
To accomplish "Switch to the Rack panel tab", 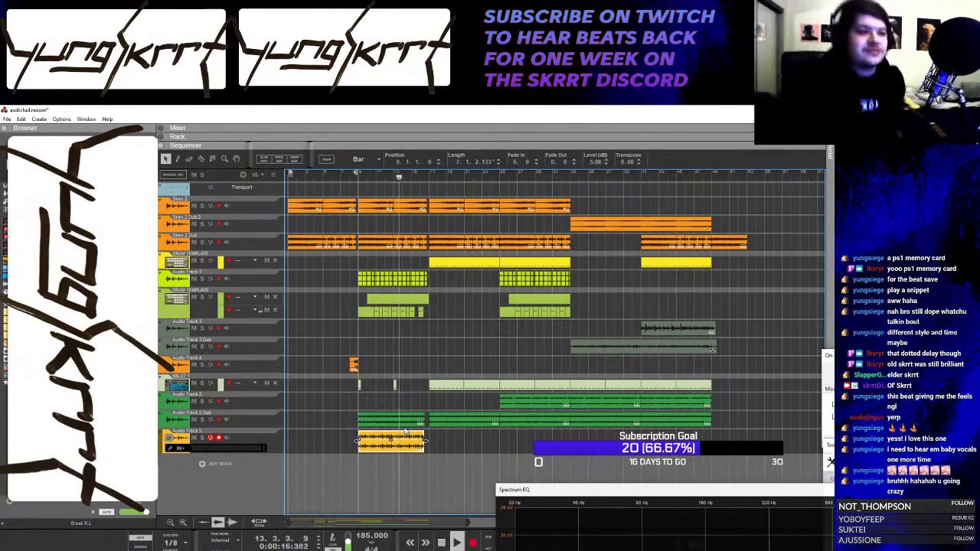I will click(x=177, y=137).
